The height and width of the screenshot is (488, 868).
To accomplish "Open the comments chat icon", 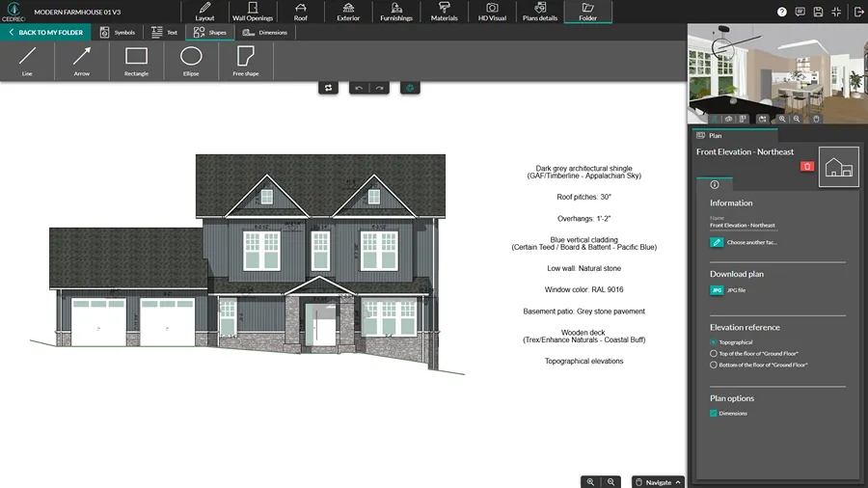I will tap(800, 12).
